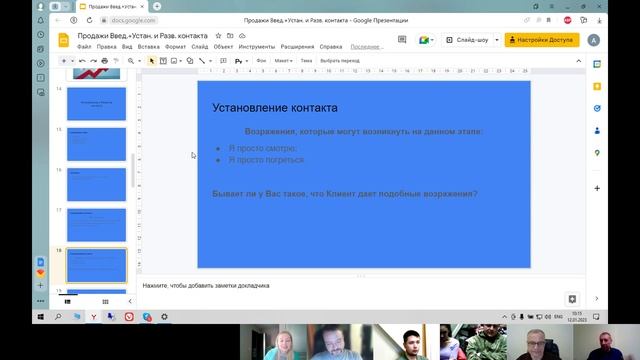Undo the last action in toolbar

(82, 61)
